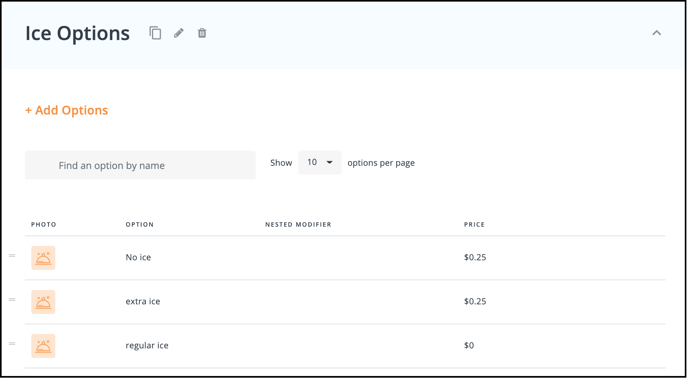Click the extra ice option name
Screen dimensions: 688x378
coord(143,301)
